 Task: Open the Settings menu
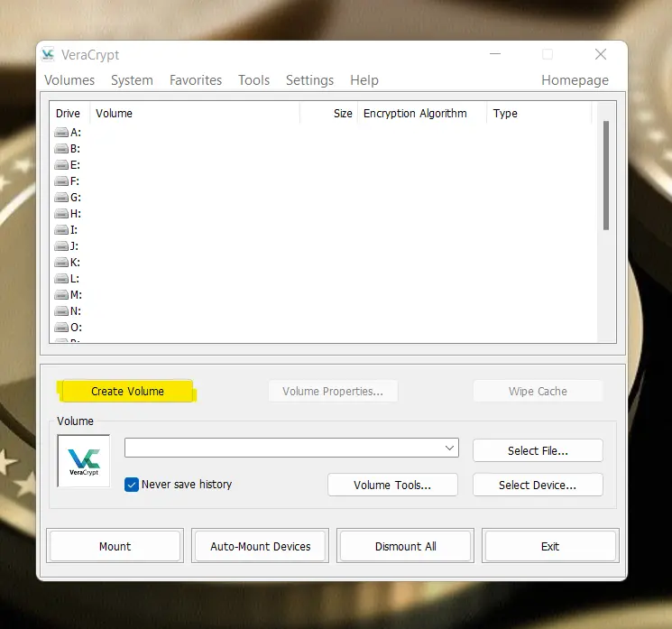(310, 80)
